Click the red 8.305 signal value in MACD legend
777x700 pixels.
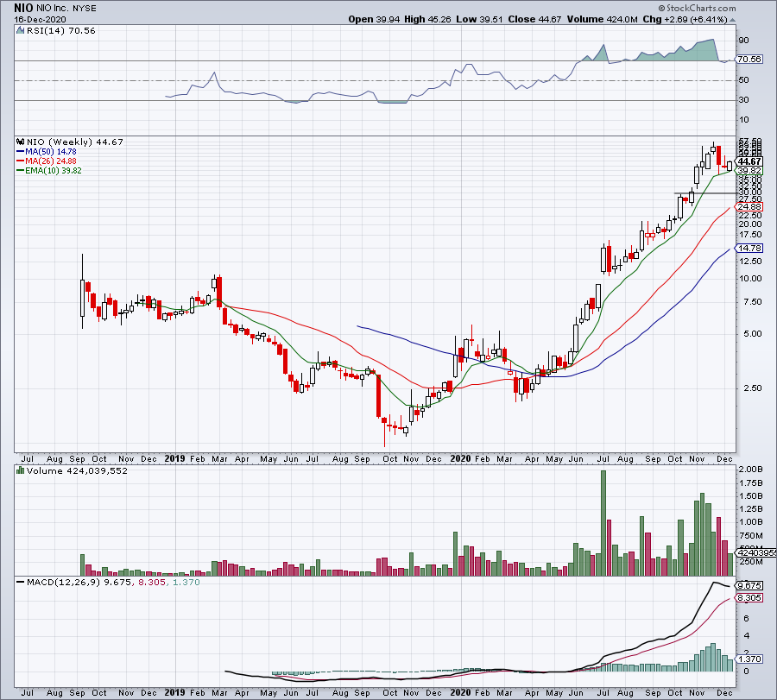tap(152, 582)
